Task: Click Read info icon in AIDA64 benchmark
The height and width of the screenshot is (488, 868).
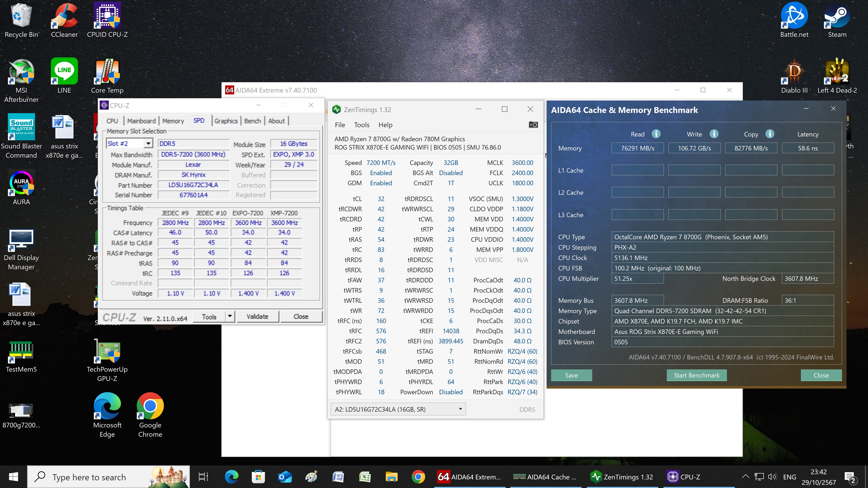Action: pos(656,134)
